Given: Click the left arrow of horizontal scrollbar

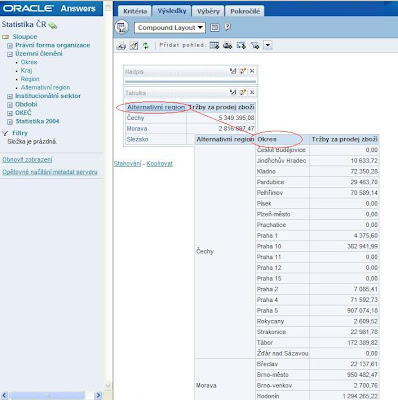Looking at the screenshot, I should coord(4,395).
